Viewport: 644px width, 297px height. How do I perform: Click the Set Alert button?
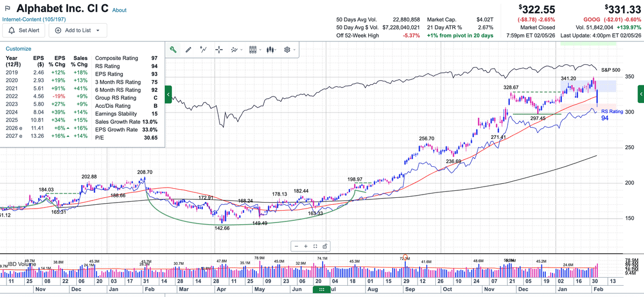(x=24, y=31)
